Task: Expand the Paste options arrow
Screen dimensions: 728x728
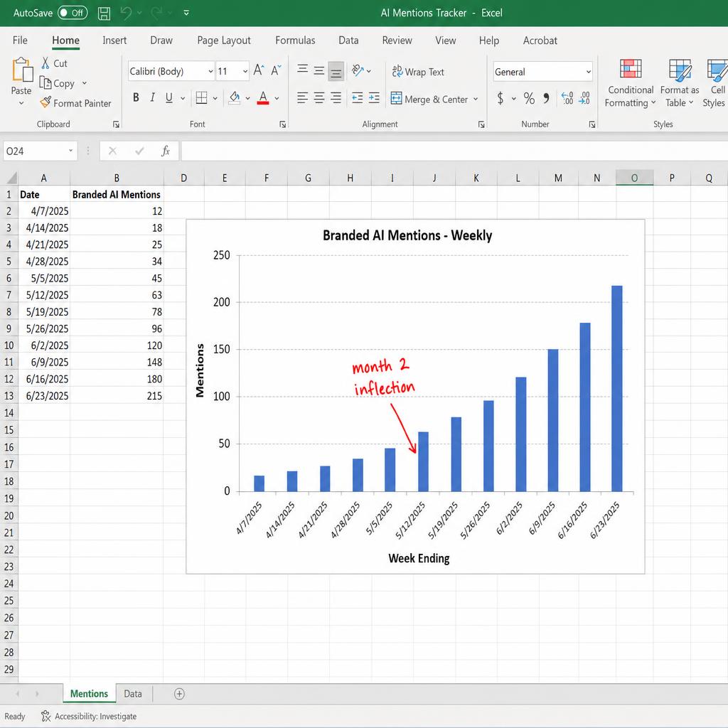Action: click(21, 103)
